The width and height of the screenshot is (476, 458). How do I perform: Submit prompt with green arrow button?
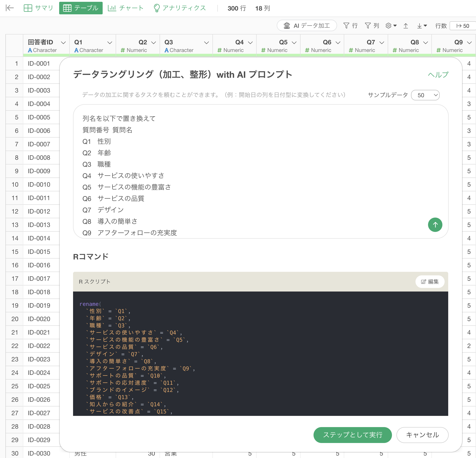pos(435,225)
